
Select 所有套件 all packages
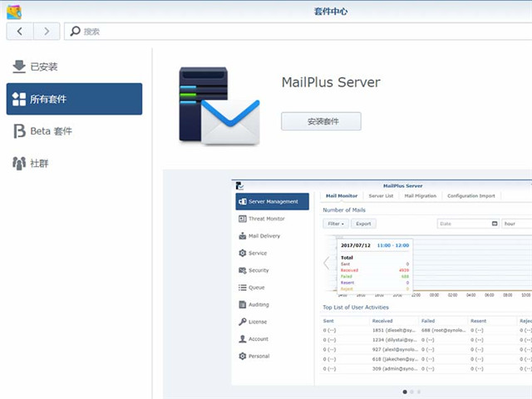(74, 99)
